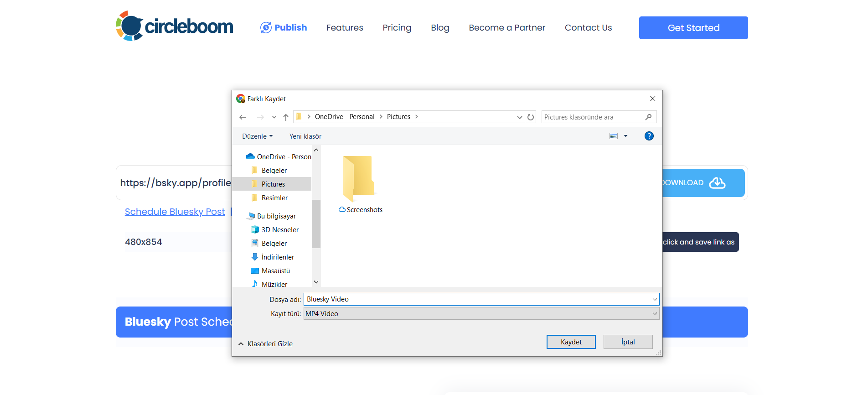This screenshot has height=395, width=868.
Task: Select the Screenshots folder
Action: point(361,184)
